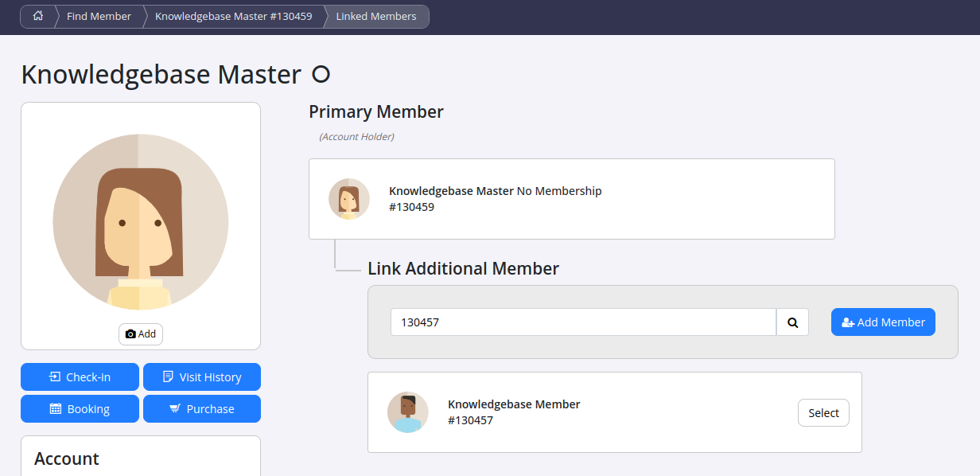980x476 pixels.
Task: Open the Purchase cart button
Action: click(202, 409)
